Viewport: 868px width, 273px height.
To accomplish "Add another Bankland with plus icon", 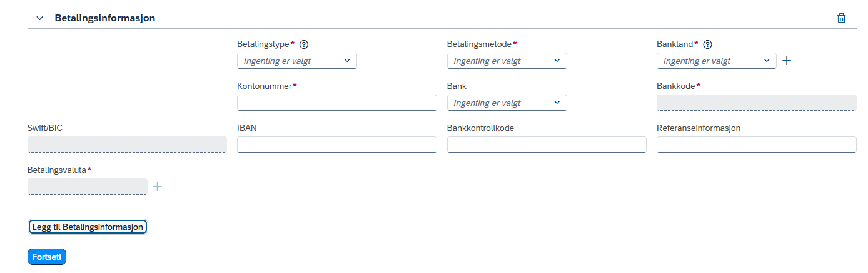I will [x=787, y=61].
